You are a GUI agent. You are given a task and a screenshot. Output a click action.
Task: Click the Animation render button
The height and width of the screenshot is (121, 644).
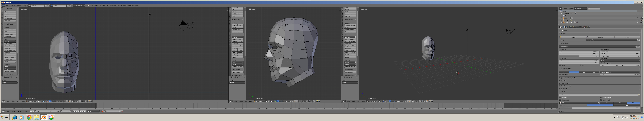click(600, 37)
